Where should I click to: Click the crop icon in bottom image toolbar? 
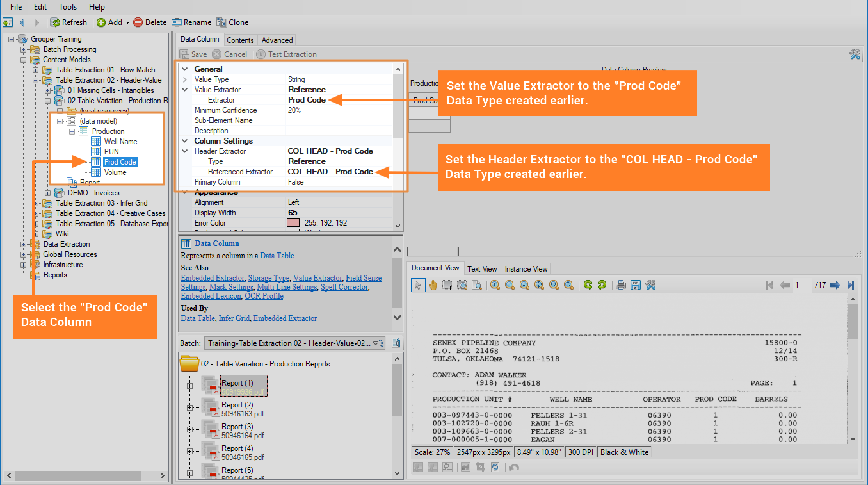480,468
